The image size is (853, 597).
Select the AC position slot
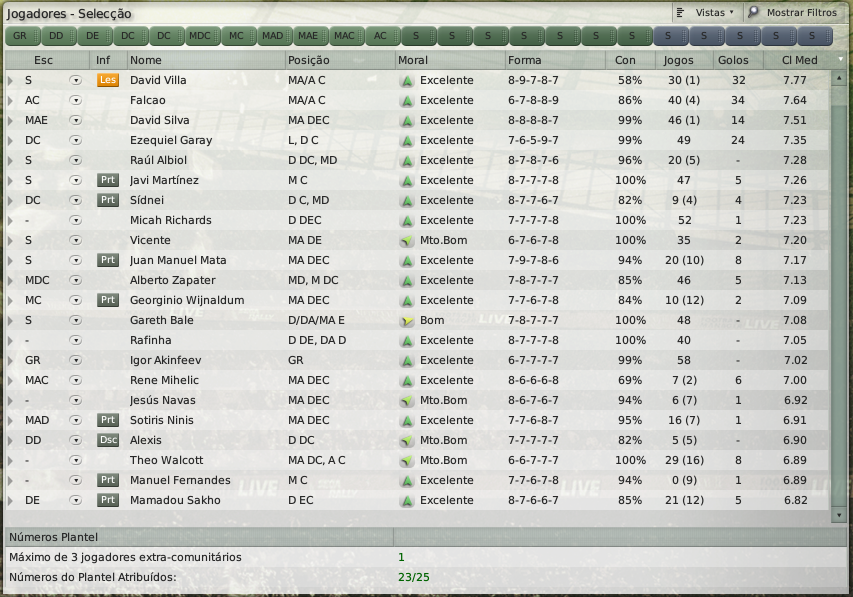coord(382,36)
